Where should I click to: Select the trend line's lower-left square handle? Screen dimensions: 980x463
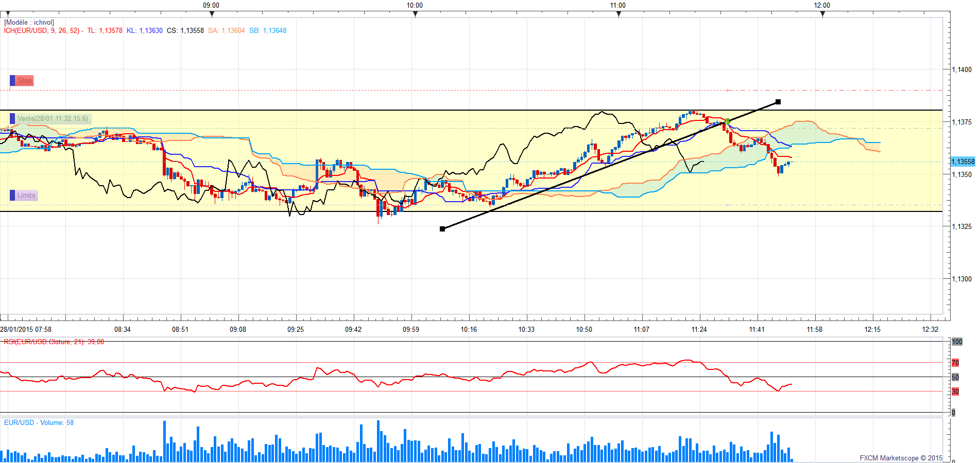442,229
